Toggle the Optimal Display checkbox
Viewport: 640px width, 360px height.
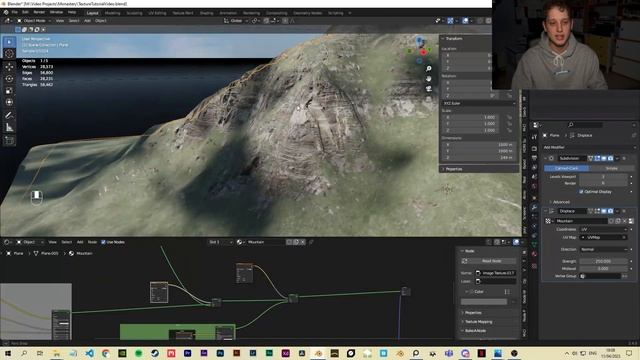(581, 191)
